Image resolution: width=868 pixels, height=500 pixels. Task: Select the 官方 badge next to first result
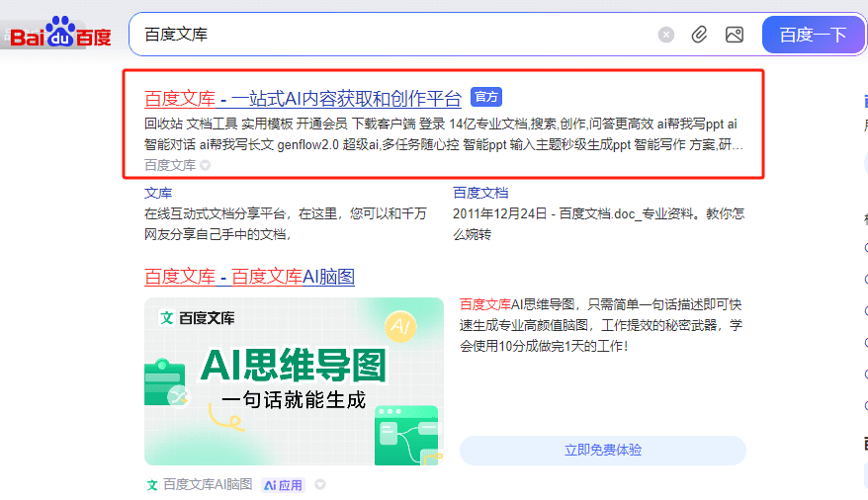[x=486, y=97]
